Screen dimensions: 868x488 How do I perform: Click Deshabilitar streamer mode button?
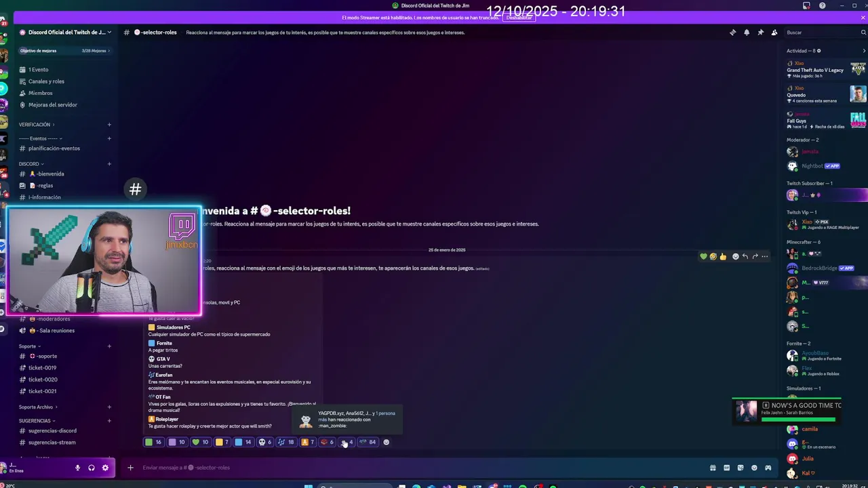click(x=519, y=18)
